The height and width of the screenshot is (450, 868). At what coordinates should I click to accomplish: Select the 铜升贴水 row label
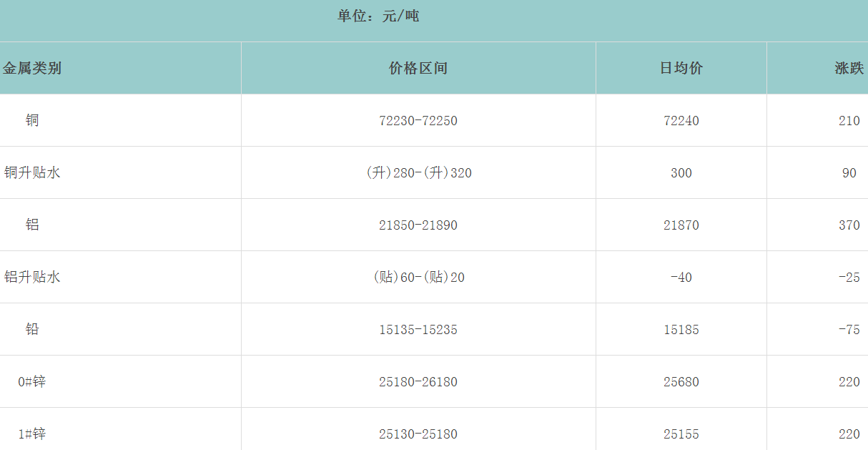[32, 173]
